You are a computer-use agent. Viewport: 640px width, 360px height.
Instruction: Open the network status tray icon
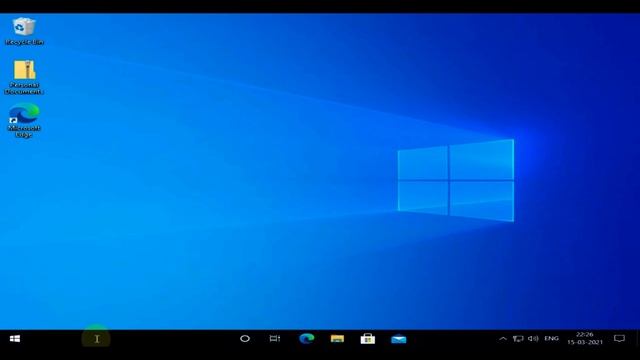[518, 339]
